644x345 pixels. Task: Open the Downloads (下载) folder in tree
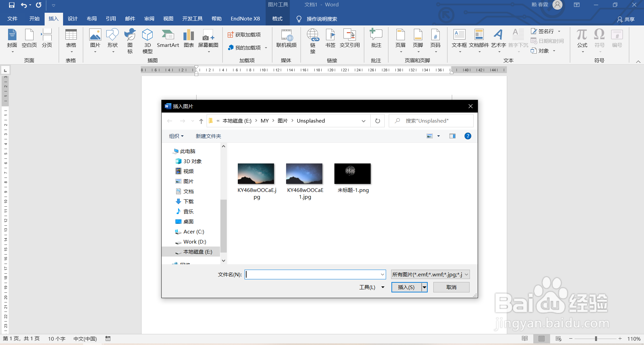click(x=185, y=201)
